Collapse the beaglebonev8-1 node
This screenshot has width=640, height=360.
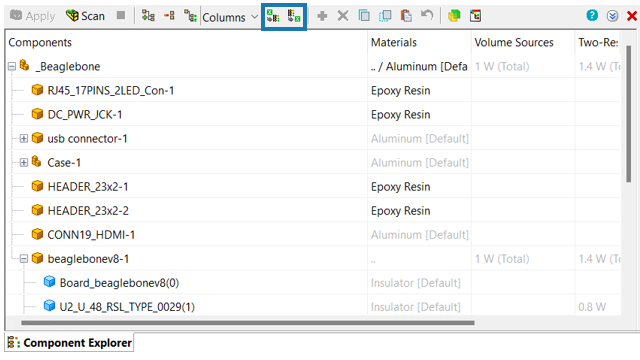[24, 258]
